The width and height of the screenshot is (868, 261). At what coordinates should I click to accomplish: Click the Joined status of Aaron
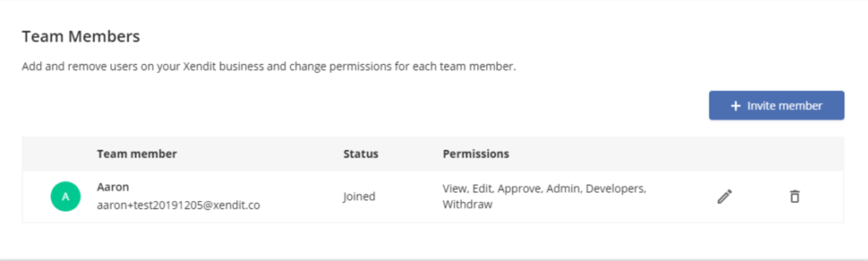(359, 196)
